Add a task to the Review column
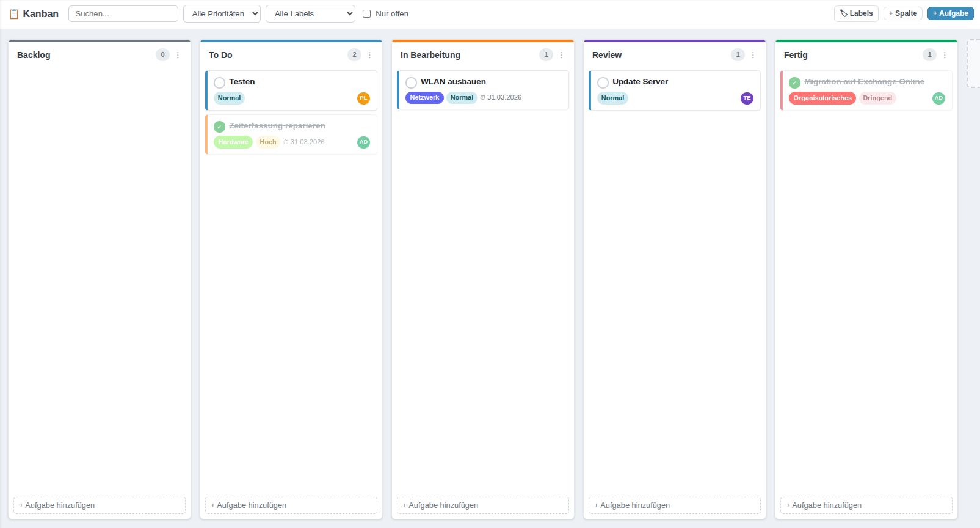980x528 pixels. 675,505
